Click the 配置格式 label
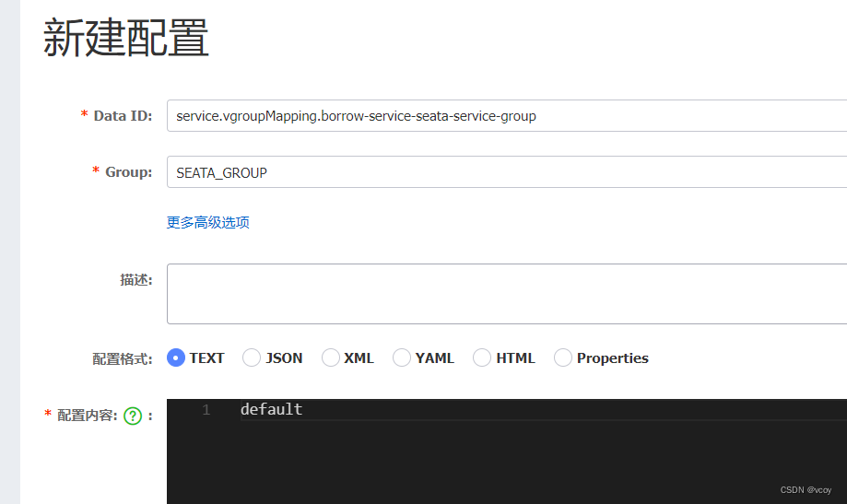Image resolution: width=847 pixels, height=504 pixels. (123, 358)
